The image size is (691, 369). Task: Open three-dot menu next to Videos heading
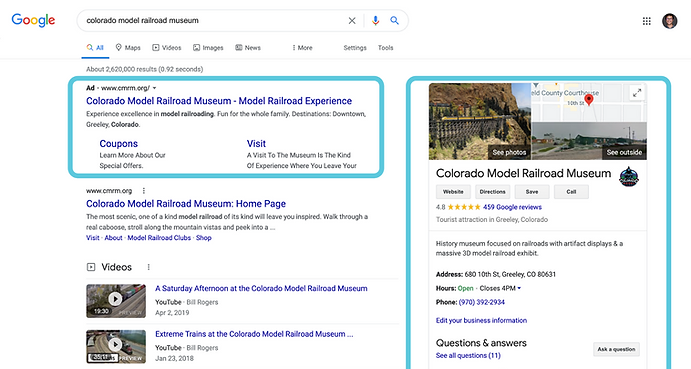149,267
